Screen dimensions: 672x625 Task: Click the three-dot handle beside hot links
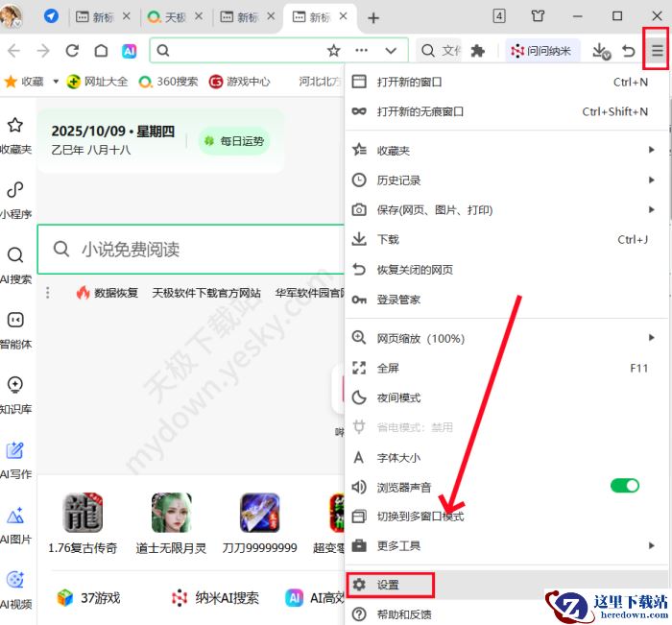pos(48,293)
